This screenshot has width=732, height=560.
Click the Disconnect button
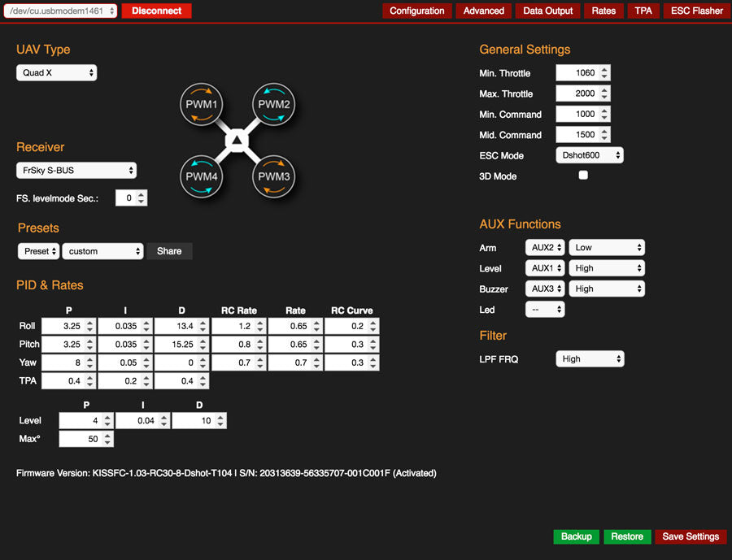coord(156,11)
